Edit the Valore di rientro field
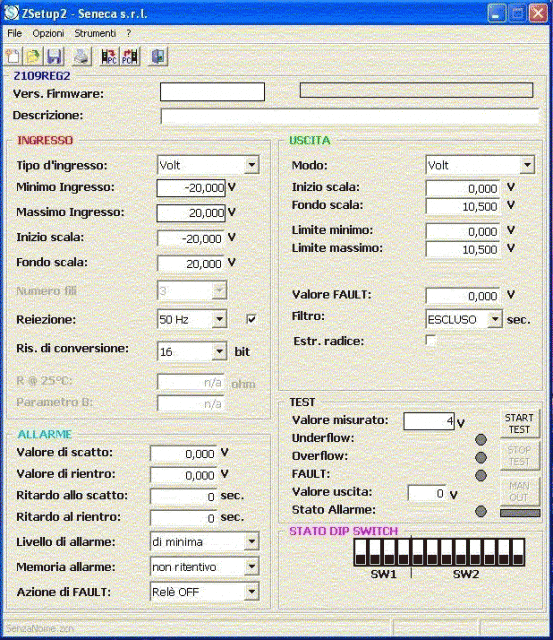 coord(184,475)
